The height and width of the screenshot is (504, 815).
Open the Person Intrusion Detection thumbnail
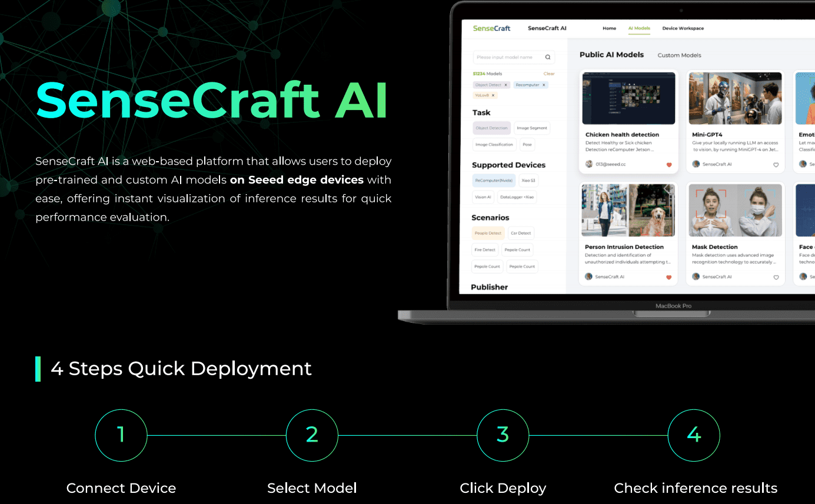click(x=628, y=209)
